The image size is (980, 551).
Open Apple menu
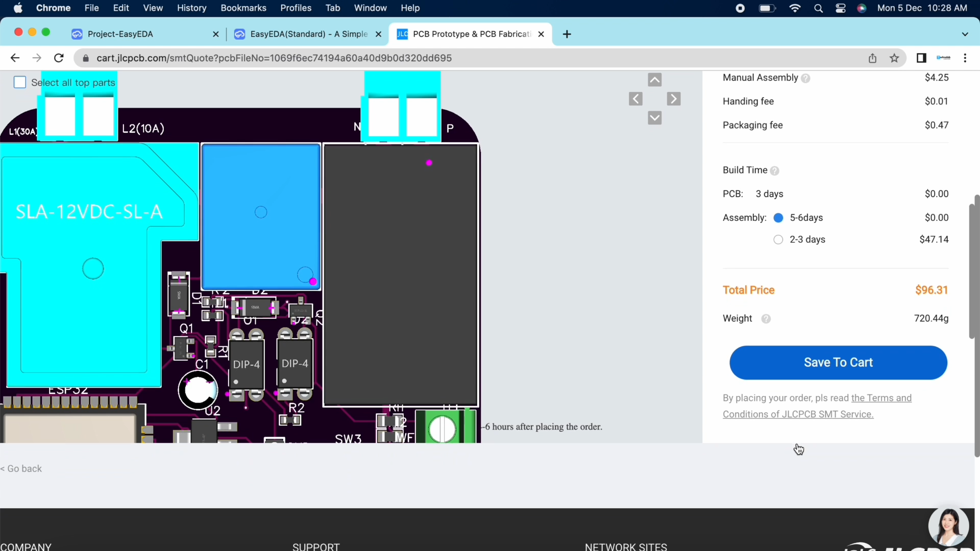tap(18, 8)
